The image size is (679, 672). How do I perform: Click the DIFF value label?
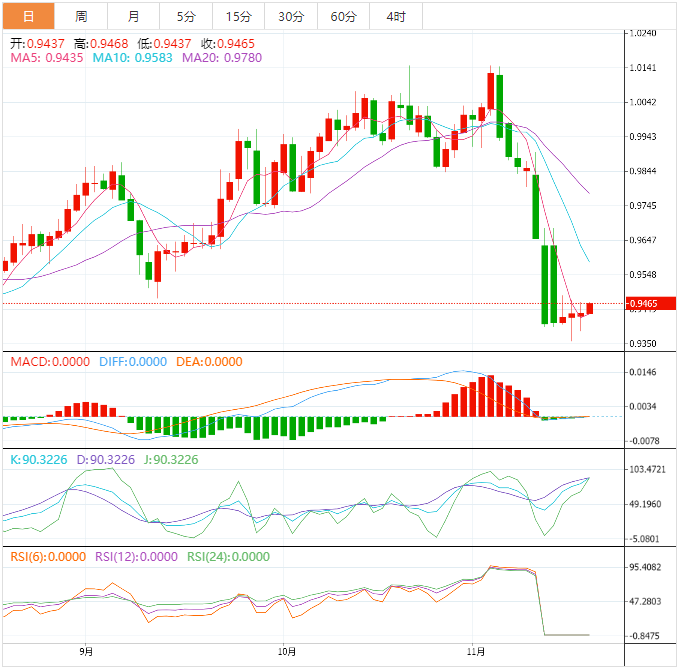[133, 362]
